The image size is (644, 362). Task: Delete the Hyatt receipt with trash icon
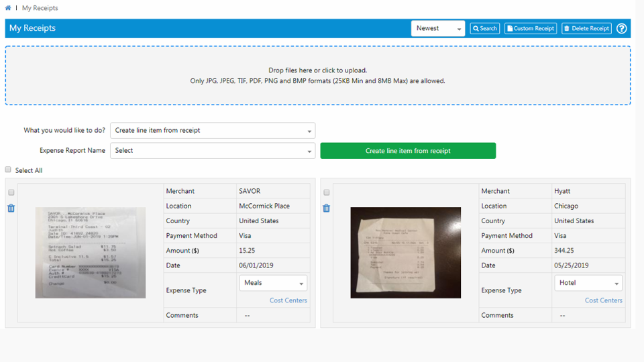(x=327, y=208)
